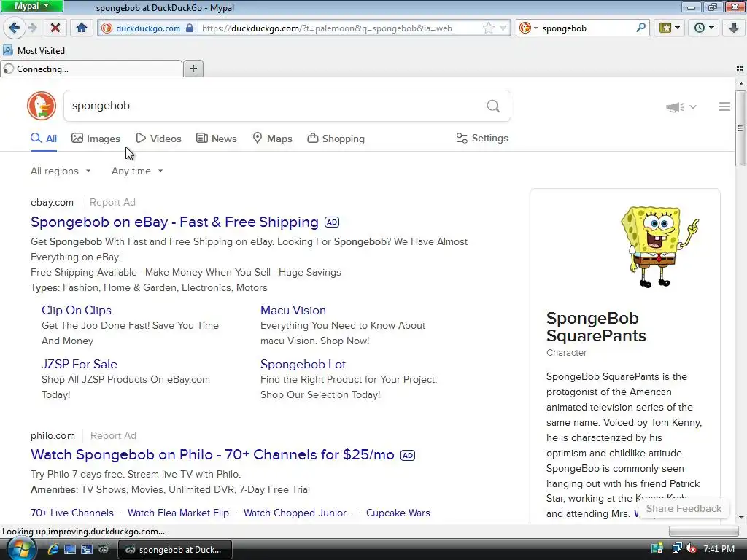Click the Mypal raccoon quick launch icon
This screenshot has height=560, width=747.
click(x=103, y=549)
